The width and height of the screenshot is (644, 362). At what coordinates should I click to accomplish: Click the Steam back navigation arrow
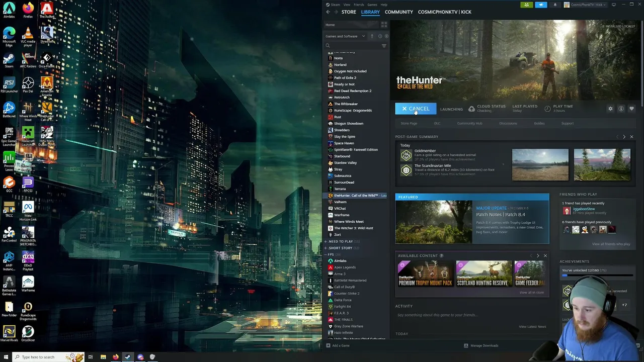[x=328, y=12]
